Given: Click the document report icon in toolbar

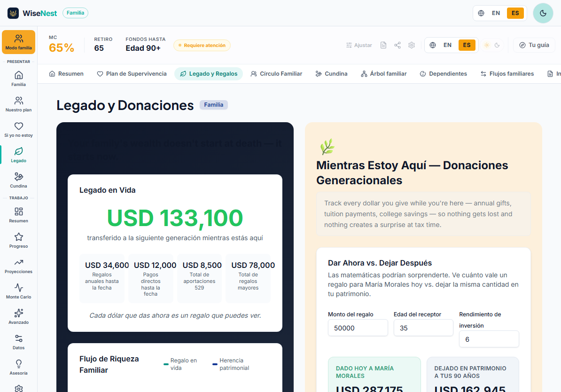Looking at the screenshot, I should pos(383,45).
